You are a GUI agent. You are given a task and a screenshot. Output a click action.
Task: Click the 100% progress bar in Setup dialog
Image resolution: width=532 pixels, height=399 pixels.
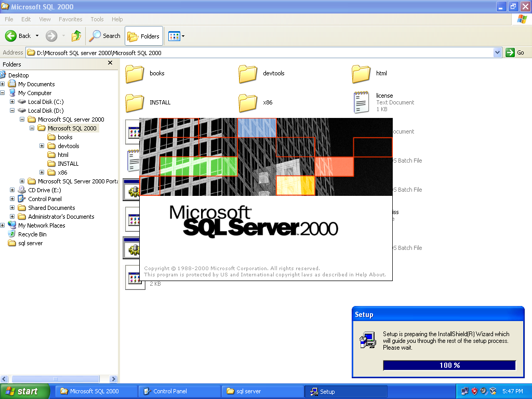click(449, 365)
